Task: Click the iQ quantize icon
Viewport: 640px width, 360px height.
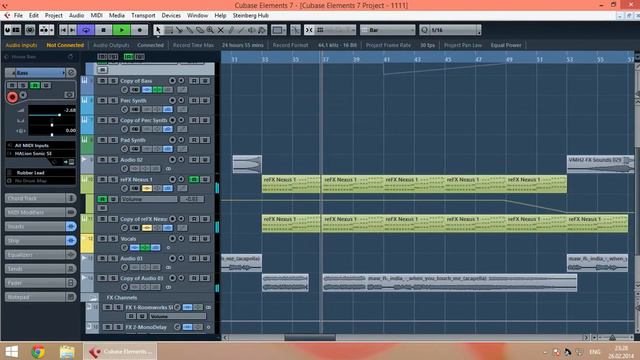Action: 424,30
